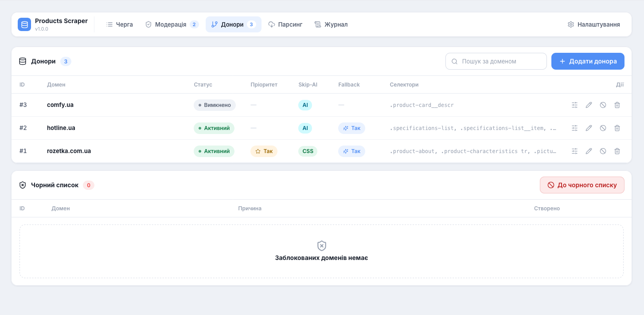Viewport: 644px width, 315px height.
Task: Click the Селектори column header
Action: coord(404,85)
